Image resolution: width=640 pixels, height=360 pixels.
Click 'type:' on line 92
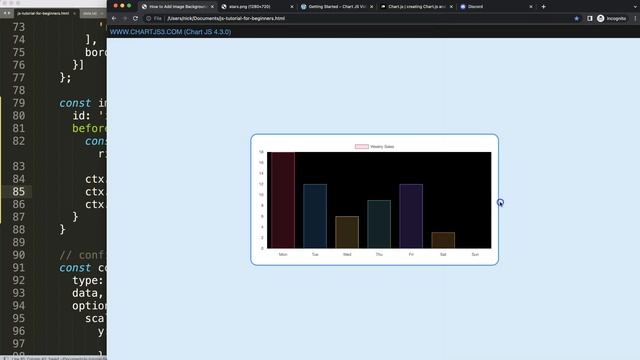[x=88, y=280]
